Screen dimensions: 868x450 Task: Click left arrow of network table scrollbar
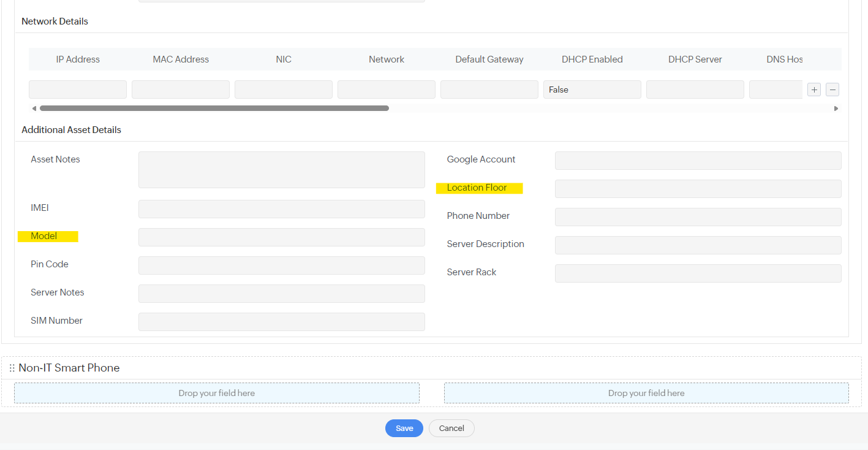pos(34,109)
